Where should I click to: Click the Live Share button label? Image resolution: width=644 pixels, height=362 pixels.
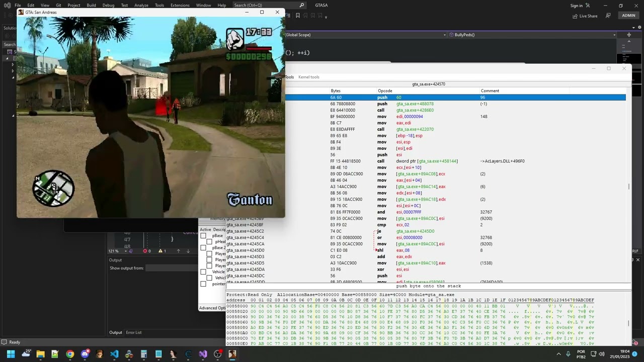[x=588, y=16]
